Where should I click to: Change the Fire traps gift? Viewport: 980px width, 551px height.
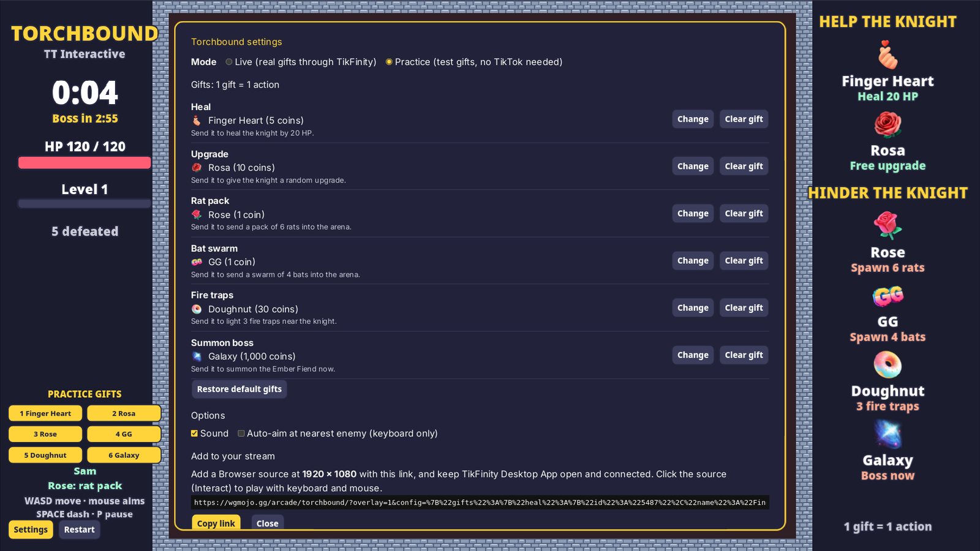[693, 308]
